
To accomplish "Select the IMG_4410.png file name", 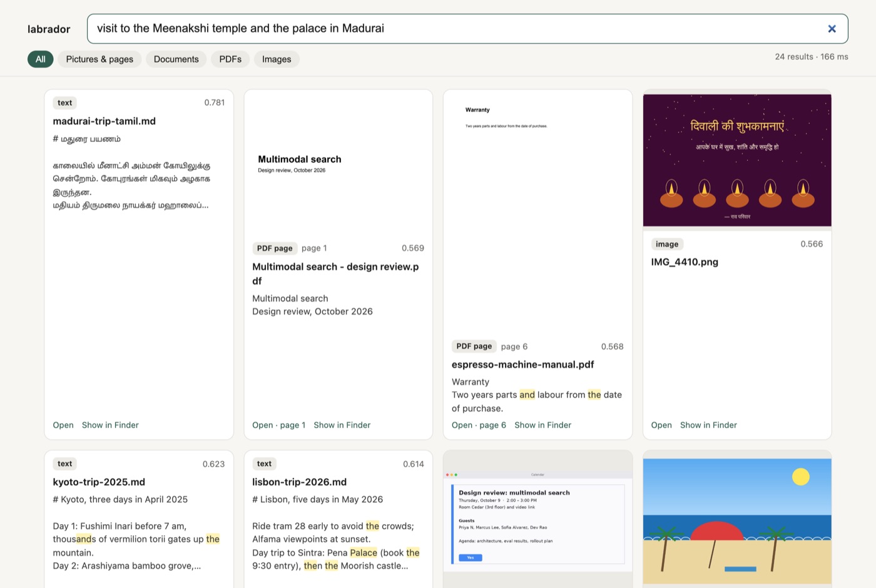I will [x=685, y=262].
